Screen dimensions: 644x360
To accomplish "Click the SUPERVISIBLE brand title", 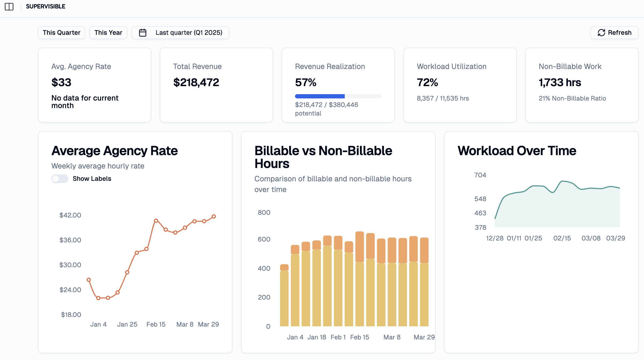I will pos(46,6).
